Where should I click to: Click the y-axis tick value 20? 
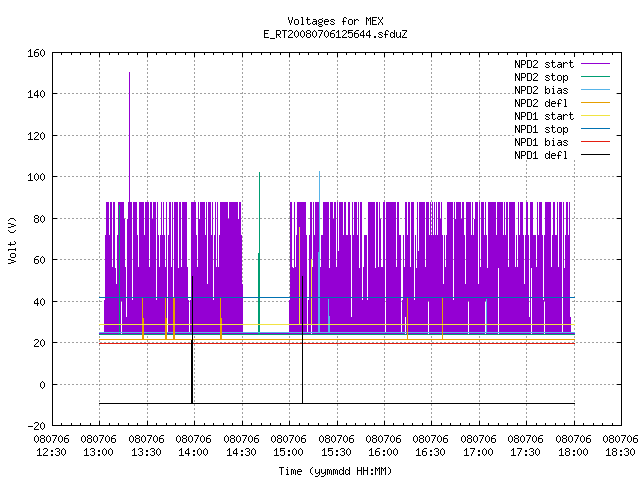pyautogui.click(x=39, y=343)
